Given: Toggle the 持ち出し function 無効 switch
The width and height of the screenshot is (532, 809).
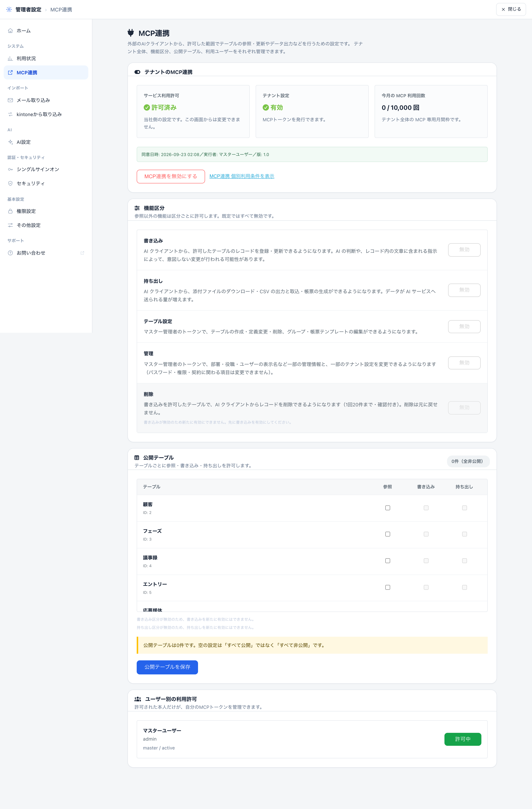Looking at the screenshot, I should (x=464, y=290).
